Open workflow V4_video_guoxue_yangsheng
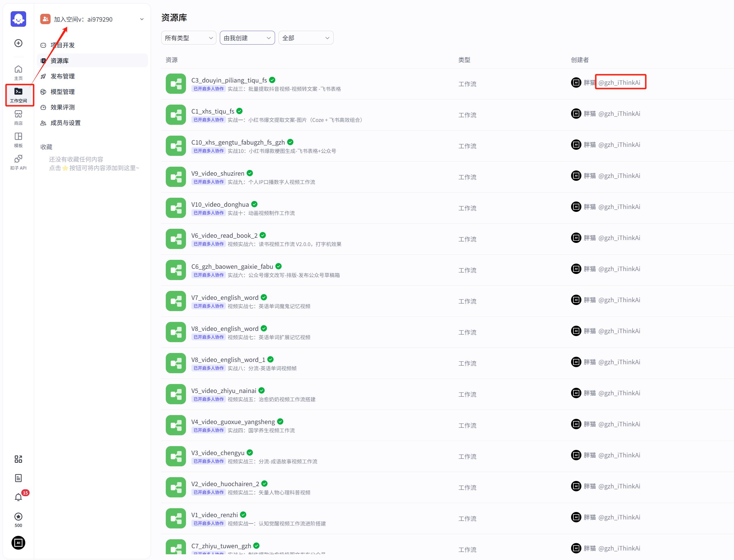 [233, 422]
